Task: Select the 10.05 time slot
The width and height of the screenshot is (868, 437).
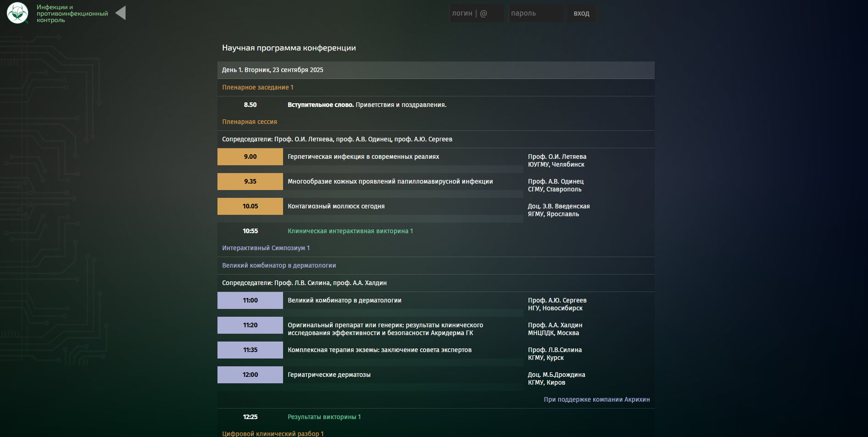Action: (250, 206)
